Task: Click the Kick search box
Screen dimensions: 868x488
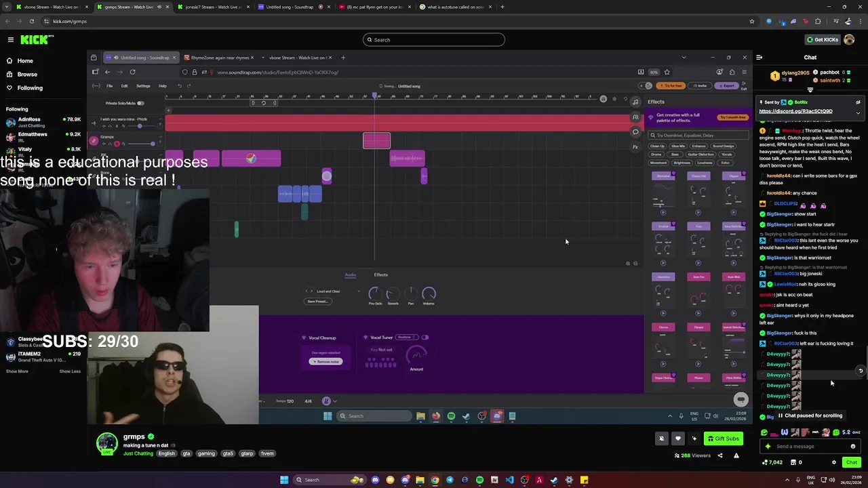Action: pyautogui.click(x=434, y=40)
